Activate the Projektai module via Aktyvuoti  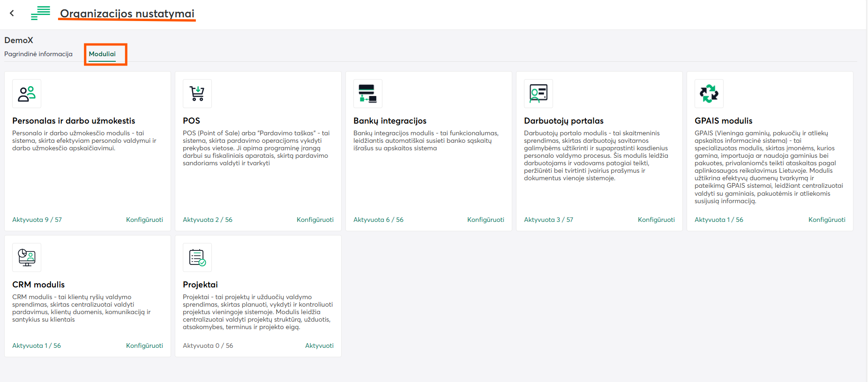pyautogui.click(x=319, y=345)
